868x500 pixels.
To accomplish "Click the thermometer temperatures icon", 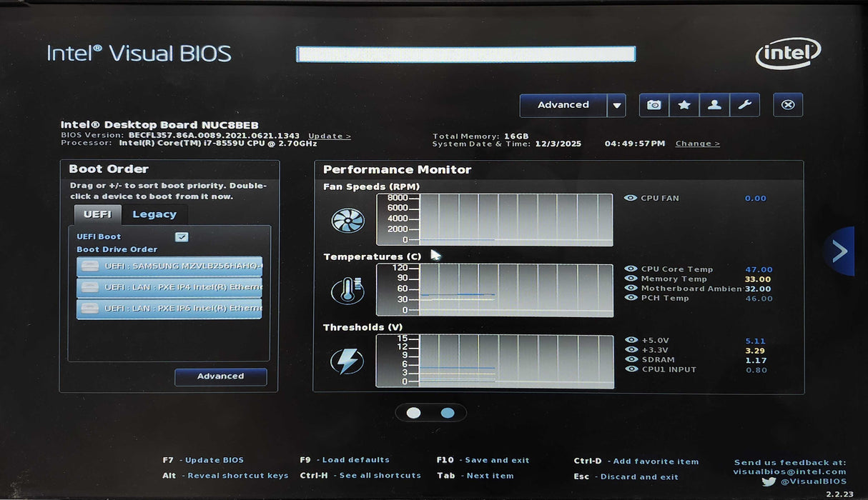I will click(347, 291).
